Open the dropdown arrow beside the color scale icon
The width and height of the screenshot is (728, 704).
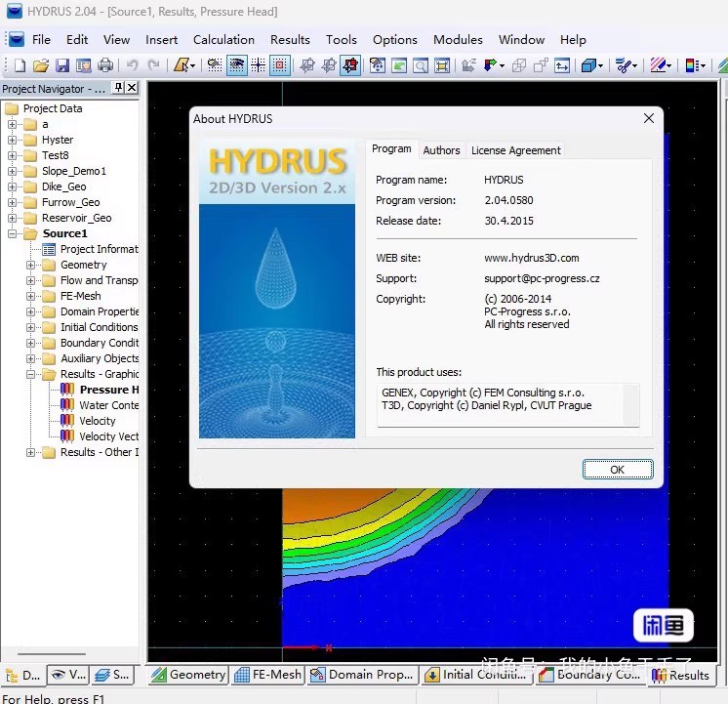tap(703, 65)
